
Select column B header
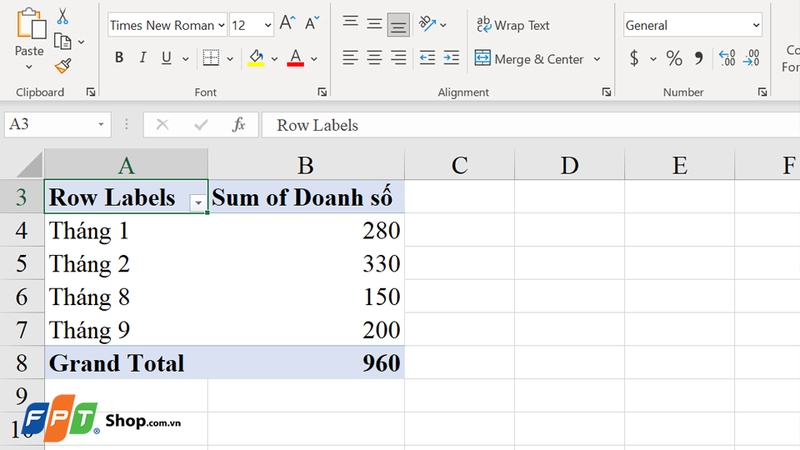click(306, 164)
